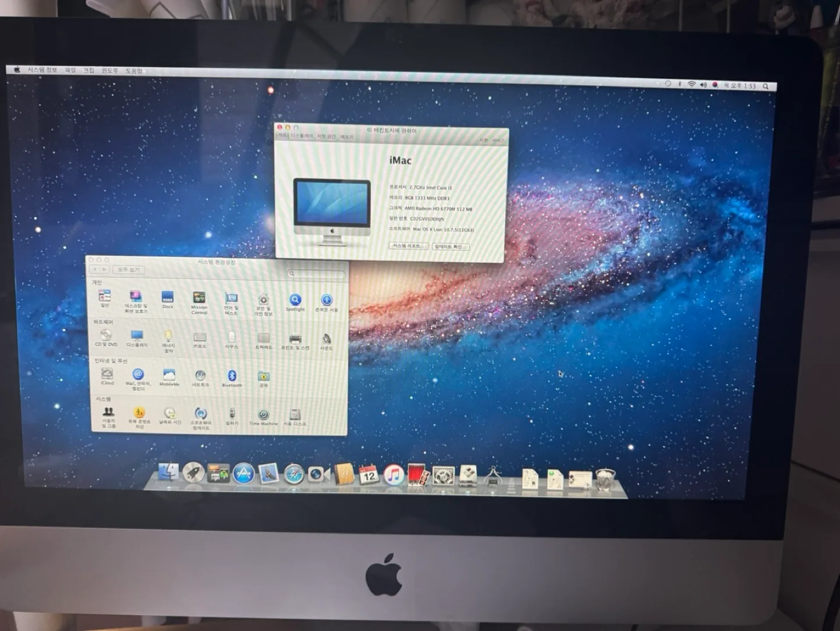Click the Wi-Fi status menu icon
The width and height of the screenshot is (840, 631).
click(x=691, y=85)
